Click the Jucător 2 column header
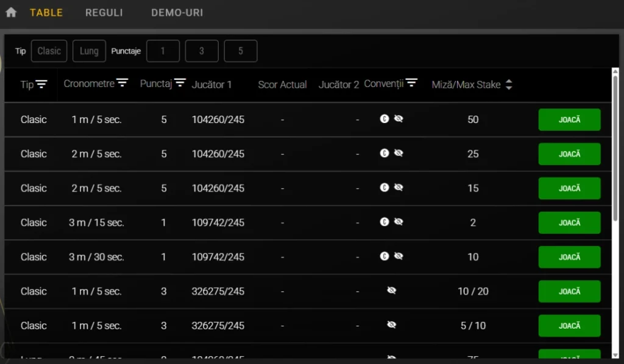This screenshot has height=364, width=624. pos(339,85)
